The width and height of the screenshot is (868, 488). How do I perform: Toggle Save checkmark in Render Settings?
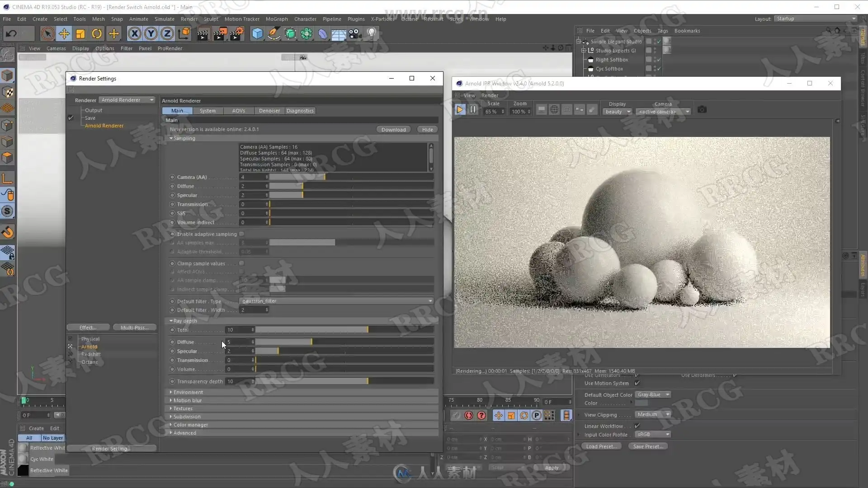[71, 118]
